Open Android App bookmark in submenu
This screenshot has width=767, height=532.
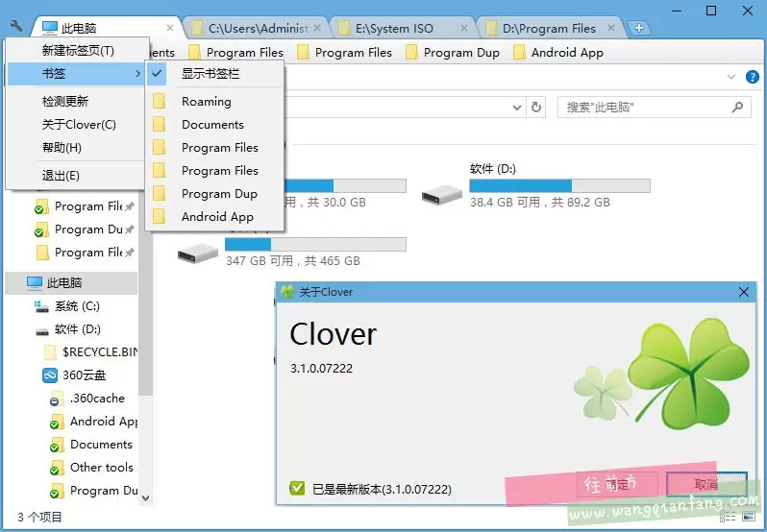[x=215, y=216]
